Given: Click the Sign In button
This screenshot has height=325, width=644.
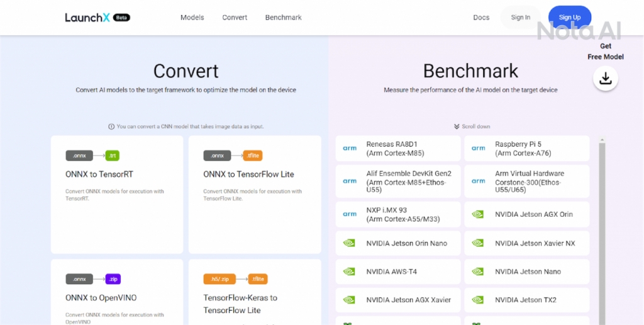Looking at the screenshot, I should point(520,17).
